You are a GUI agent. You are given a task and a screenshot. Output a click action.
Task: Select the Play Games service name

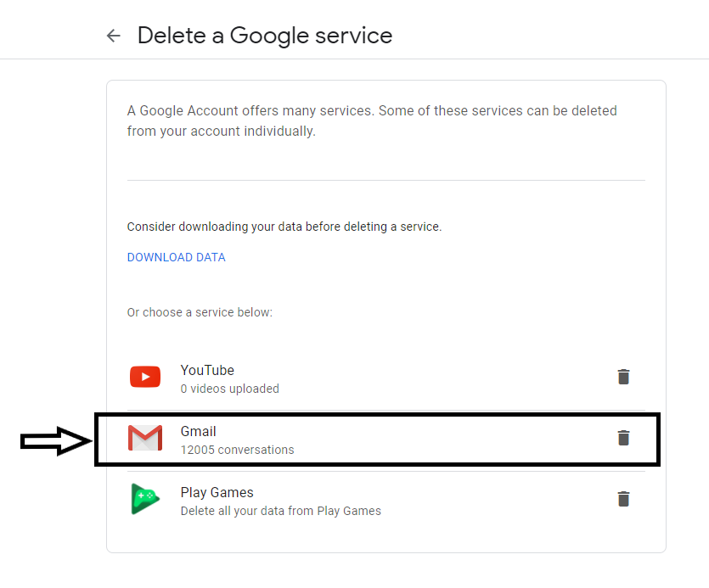tap(217, 492)
